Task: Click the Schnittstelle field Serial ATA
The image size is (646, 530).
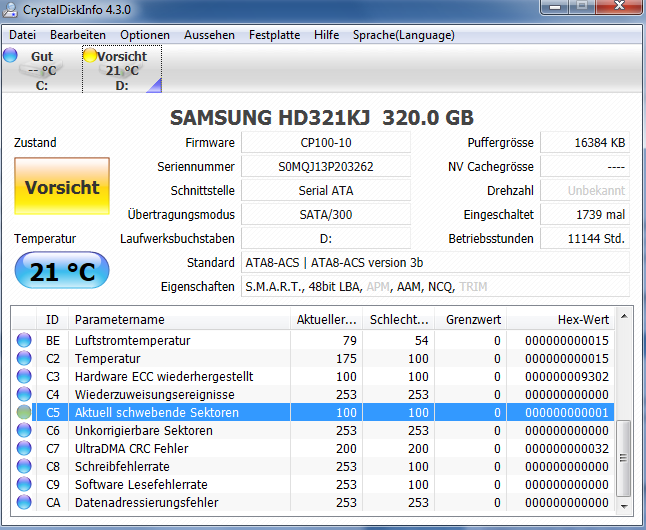Action: click(325, 190)
